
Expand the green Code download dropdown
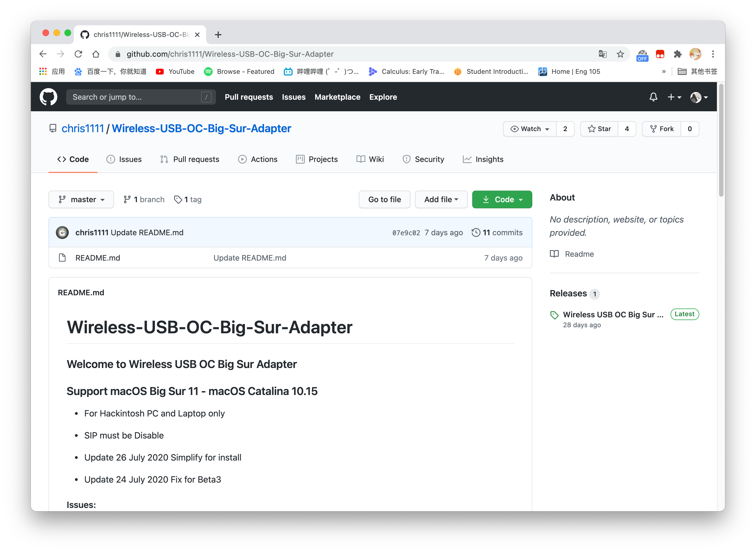502,199
